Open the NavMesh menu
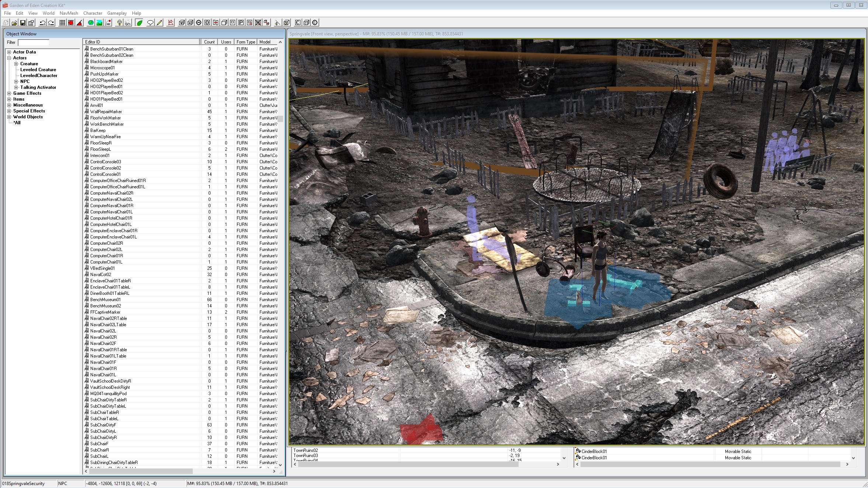 (69, 13)
